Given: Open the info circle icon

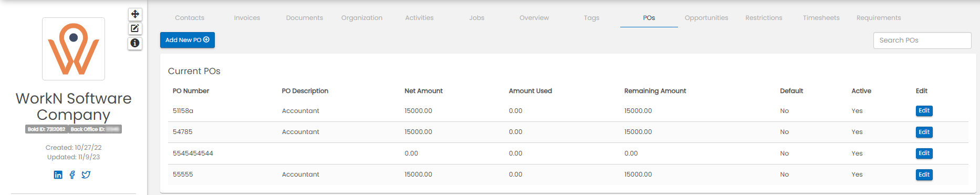Looking at the screenshot, I should pos(135,43).
